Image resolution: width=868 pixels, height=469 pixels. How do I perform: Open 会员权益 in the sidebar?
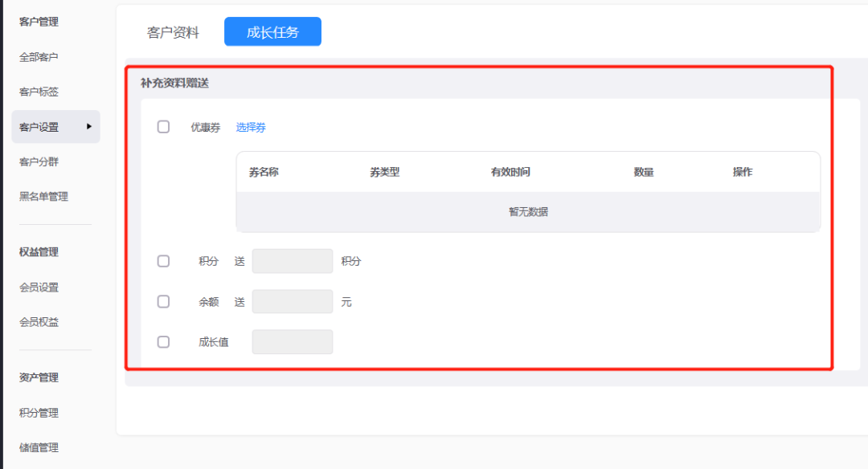(39, 322)
